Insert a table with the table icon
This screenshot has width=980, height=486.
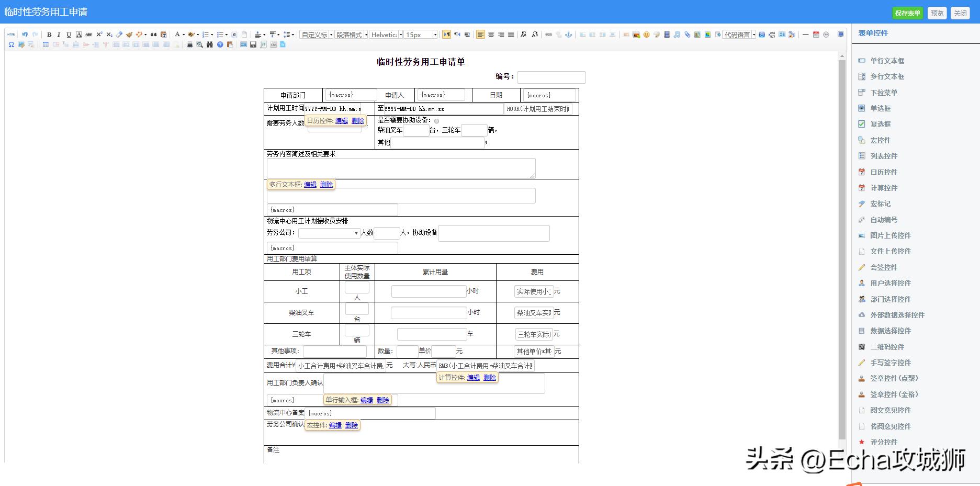pyautogui.click(x=45, y=44)
